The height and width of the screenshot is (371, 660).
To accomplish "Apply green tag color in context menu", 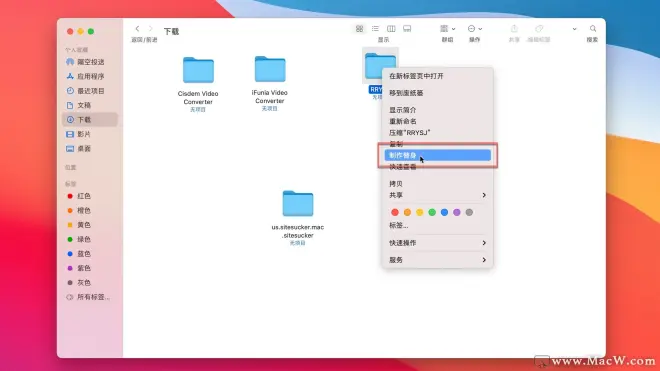I will pos(432,212).
